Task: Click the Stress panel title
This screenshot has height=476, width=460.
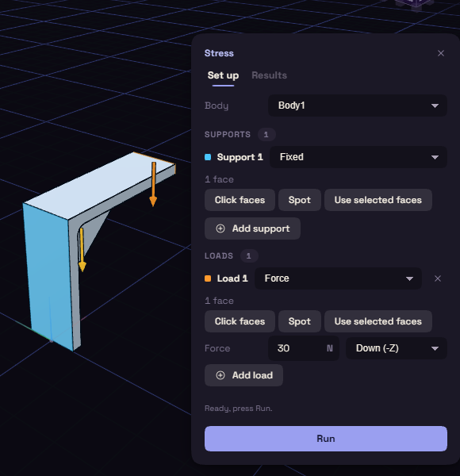Action: (219, 53)
